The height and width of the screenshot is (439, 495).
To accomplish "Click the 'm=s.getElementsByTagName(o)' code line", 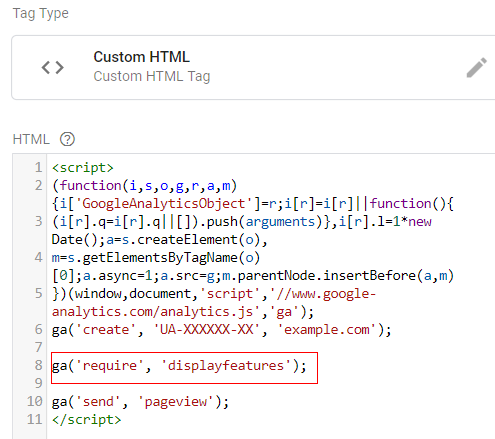I will (x=156, y=258).
